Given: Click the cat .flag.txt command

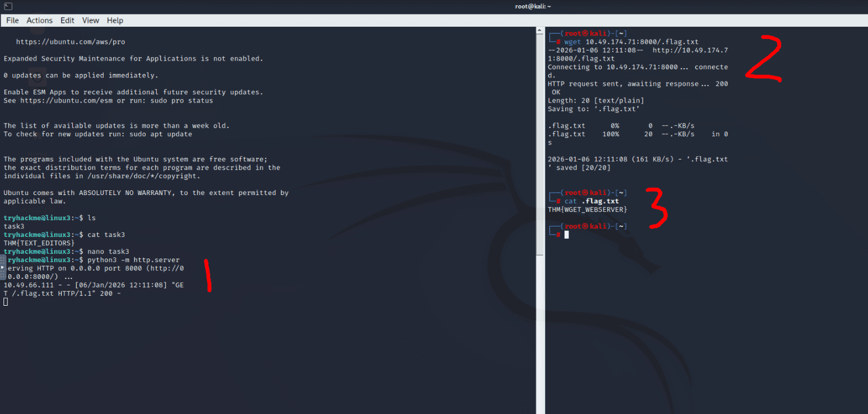Looking at the screenshot, I should coord(591,201).
